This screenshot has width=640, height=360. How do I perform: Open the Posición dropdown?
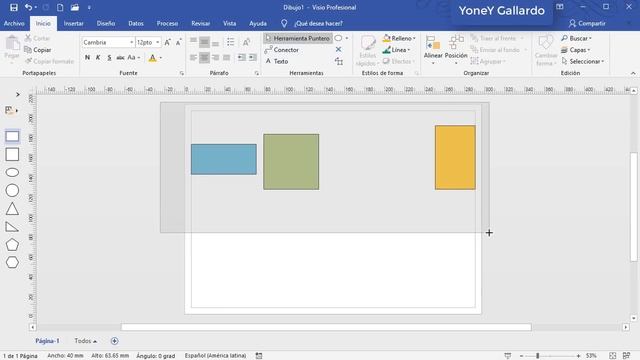tap(456, 49)
